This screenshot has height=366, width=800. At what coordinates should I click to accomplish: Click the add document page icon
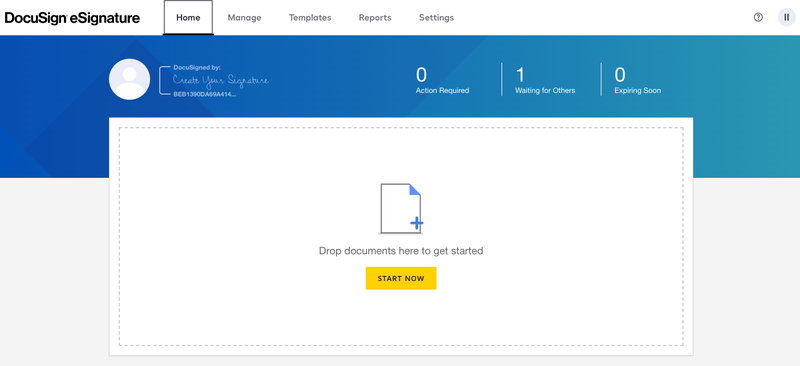click(401, 208)
